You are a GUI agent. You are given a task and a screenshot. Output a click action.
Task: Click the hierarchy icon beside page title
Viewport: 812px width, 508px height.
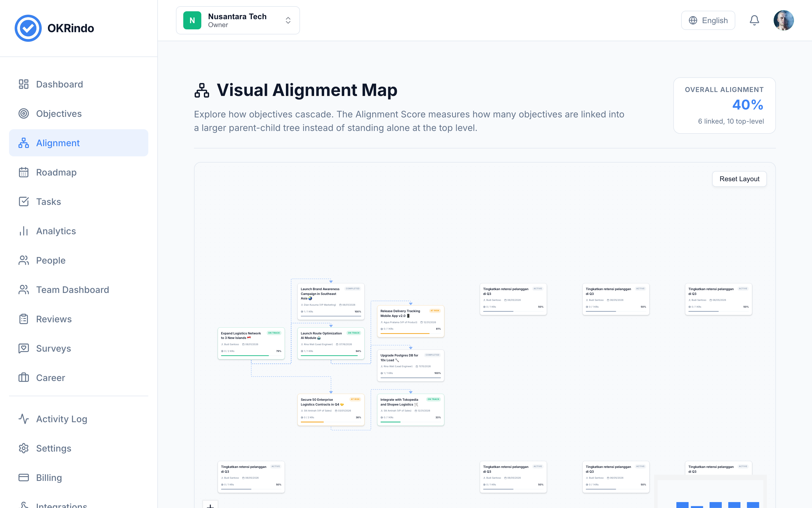point(202,90)
